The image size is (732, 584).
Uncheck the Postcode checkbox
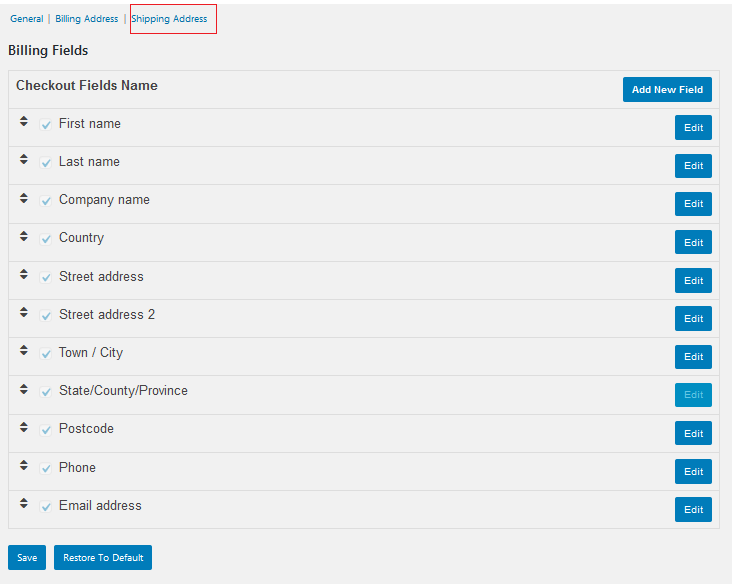click(x=45, y=430)
